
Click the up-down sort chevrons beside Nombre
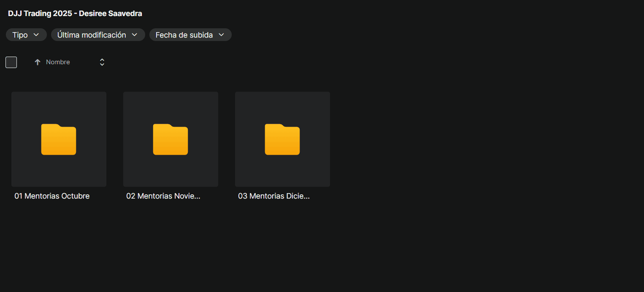click(x=102, y=62)
